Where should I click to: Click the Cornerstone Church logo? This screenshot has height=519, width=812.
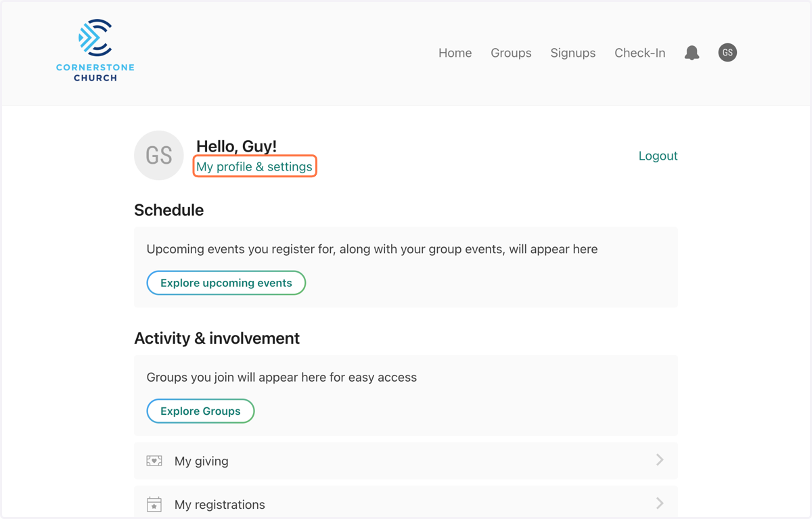point(95,50)
